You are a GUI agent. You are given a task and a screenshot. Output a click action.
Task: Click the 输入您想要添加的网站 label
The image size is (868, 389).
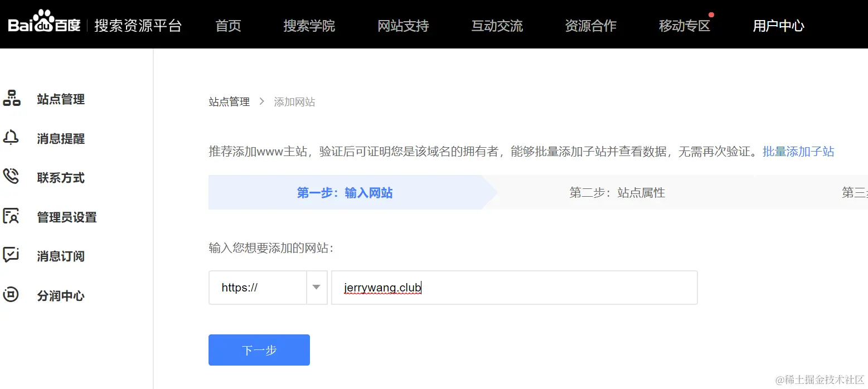point(271,247)
